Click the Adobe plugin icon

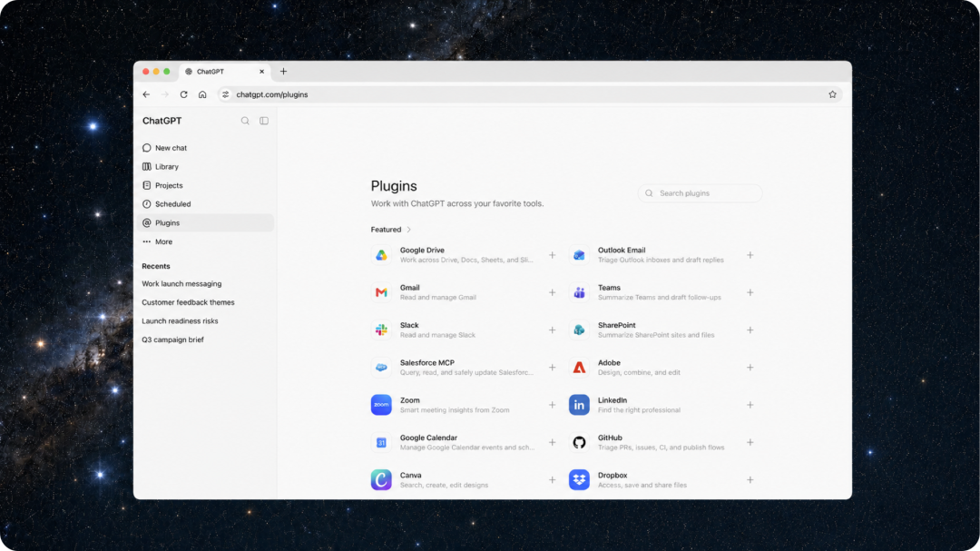[579, 368]
